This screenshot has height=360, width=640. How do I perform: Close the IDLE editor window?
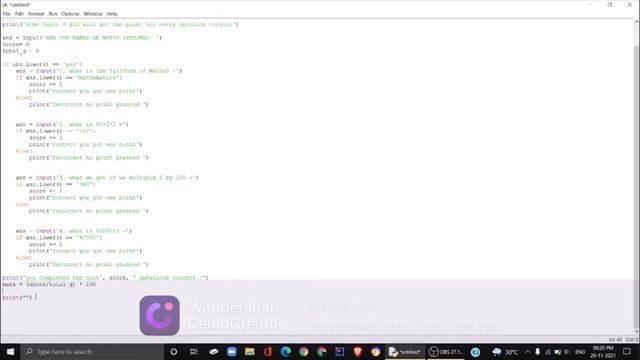629,5
